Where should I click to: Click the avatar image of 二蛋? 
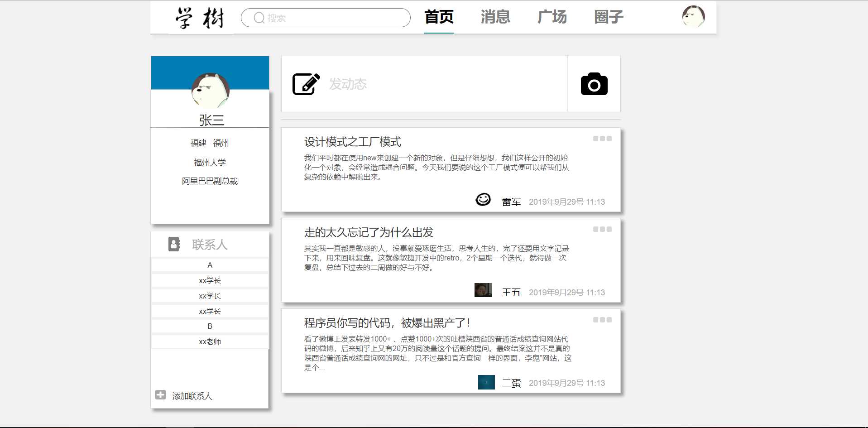[x=486, y=382]
